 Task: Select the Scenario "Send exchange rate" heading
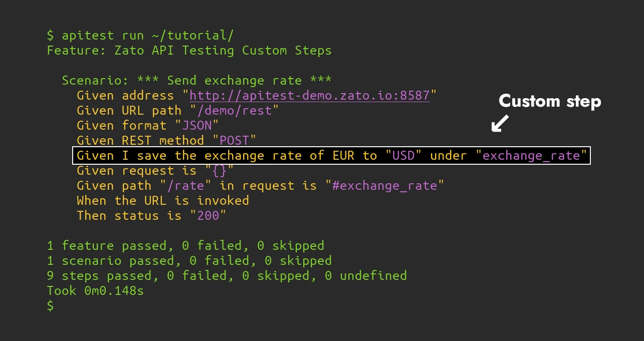coord(196,81)
